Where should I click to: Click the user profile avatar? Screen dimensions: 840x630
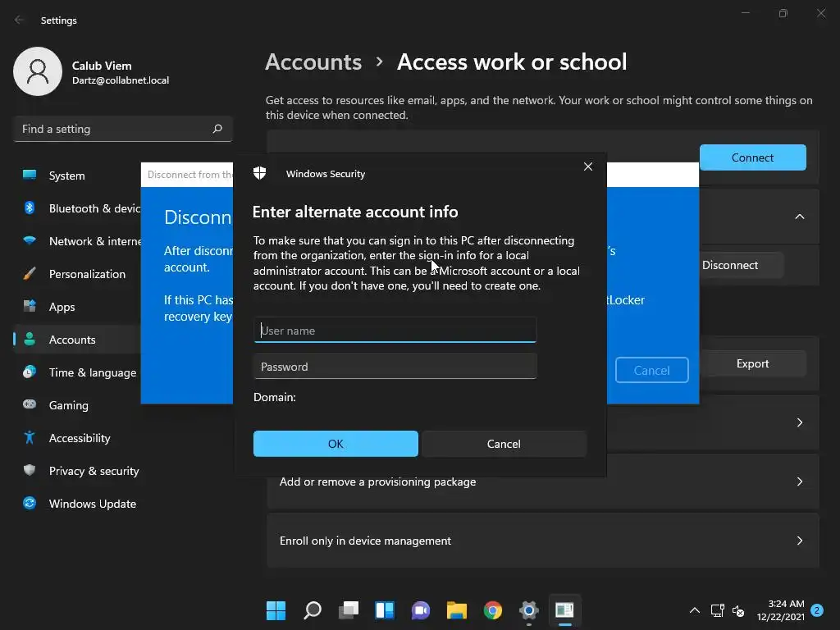(x=38, y=71)
